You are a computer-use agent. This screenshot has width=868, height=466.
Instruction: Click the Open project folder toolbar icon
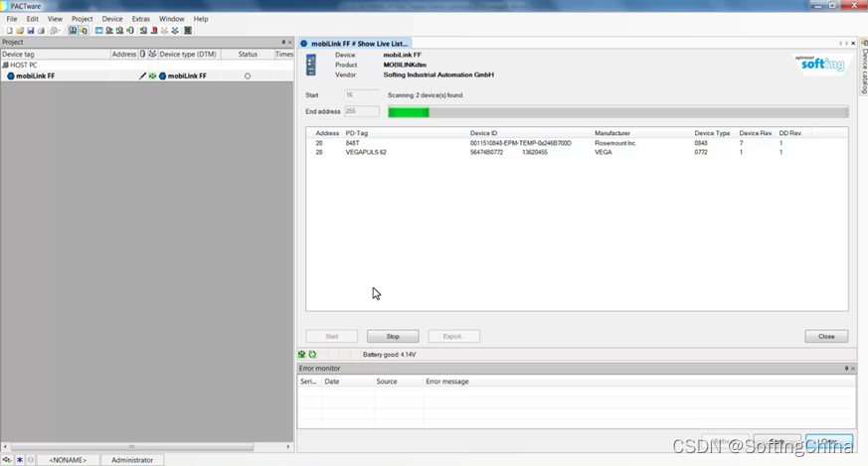[19, 31]
